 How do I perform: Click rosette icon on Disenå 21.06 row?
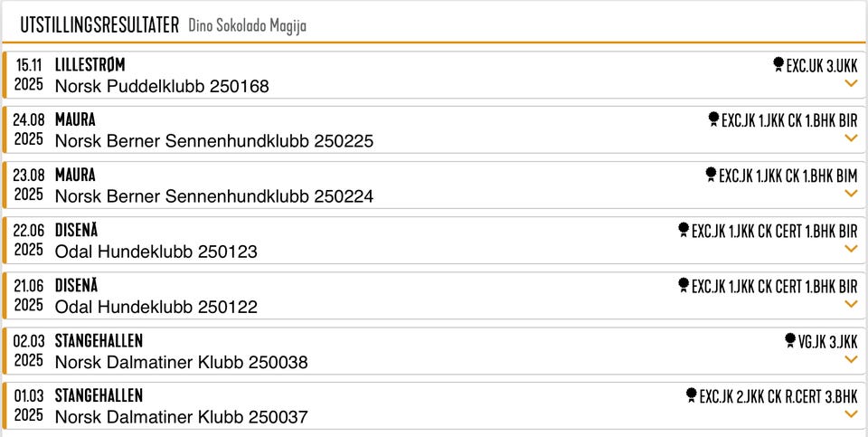tap(684, 286)
